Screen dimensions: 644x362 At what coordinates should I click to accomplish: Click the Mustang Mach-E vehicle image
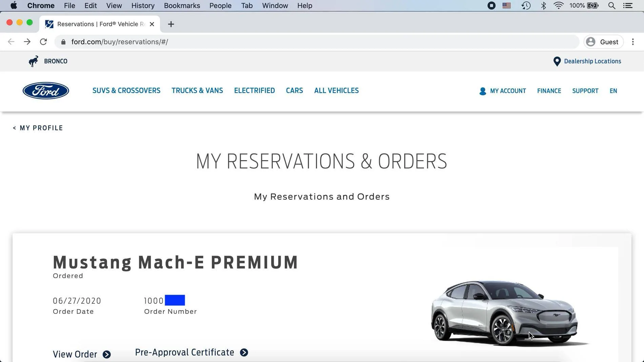(509, 313)
